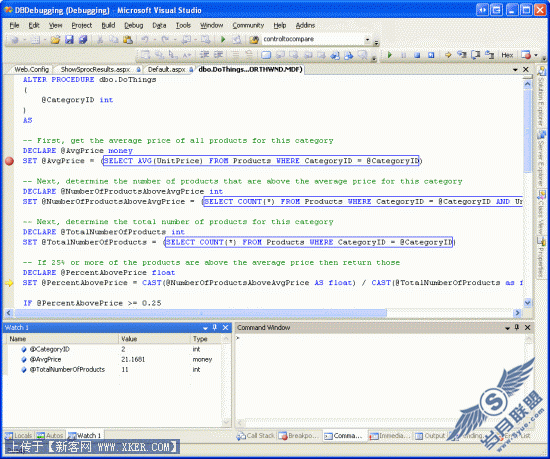Viewport: 550px width, 459px height.
Task: Restart debugging with the Restart icon
Action: [431, 55]
